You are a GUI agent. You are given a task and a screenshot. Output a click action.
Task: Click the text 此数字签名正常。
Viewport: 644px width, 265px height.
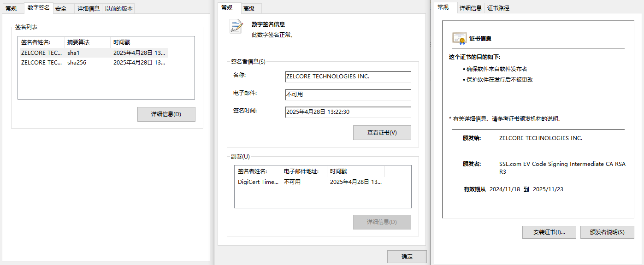pyautogui.click(x=272, y=35)
